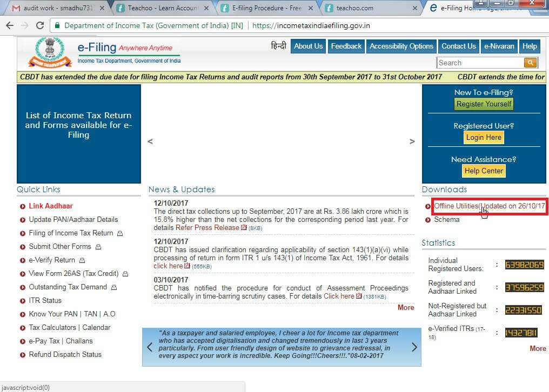549x392 pixels.
Task: Open e-Nivaran menu item
Action: [499, 46]
